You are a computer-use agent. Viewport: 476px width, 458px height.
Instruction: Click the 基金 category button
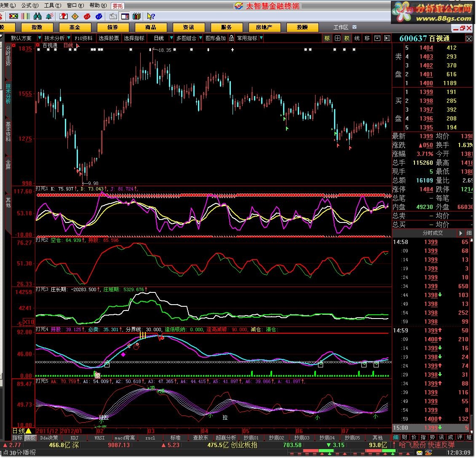[x=75, y=27]
